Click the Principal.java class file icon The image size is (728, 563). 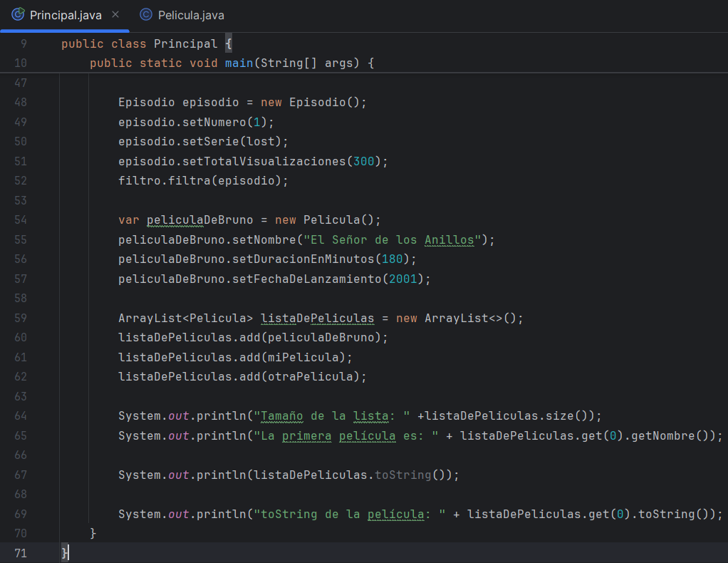pyautogui.click(x=18, y=15)
